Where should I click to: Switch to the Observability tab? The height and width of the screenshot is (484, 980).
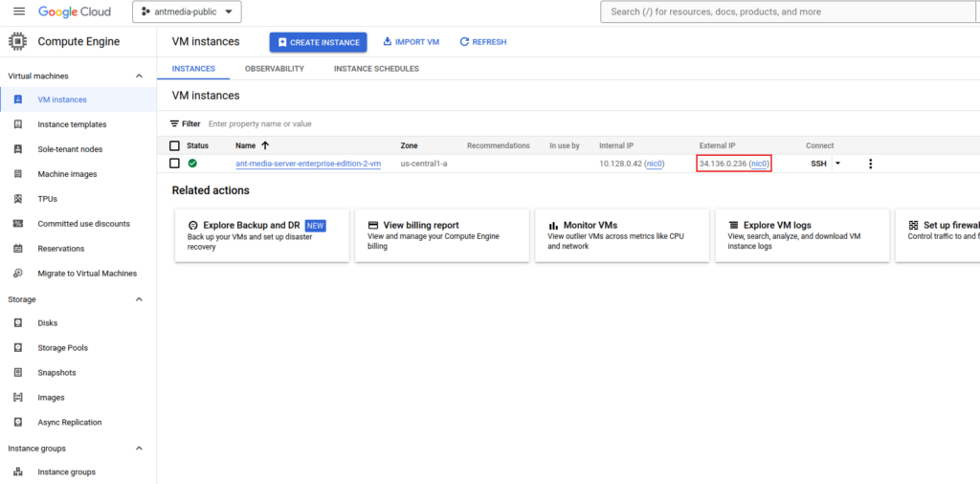tap(275, 69)
